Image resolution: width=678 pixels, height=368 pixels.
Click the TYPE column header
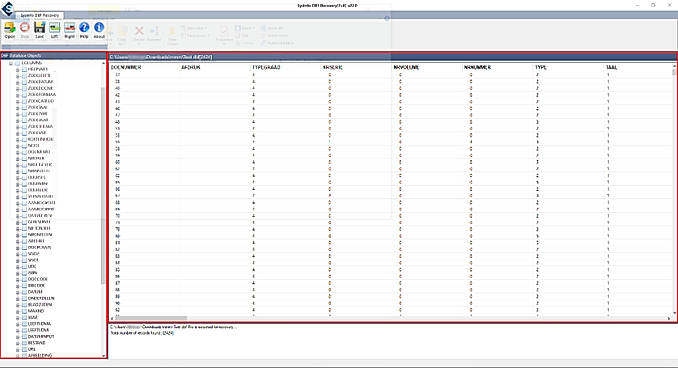[x=541, y=67]
